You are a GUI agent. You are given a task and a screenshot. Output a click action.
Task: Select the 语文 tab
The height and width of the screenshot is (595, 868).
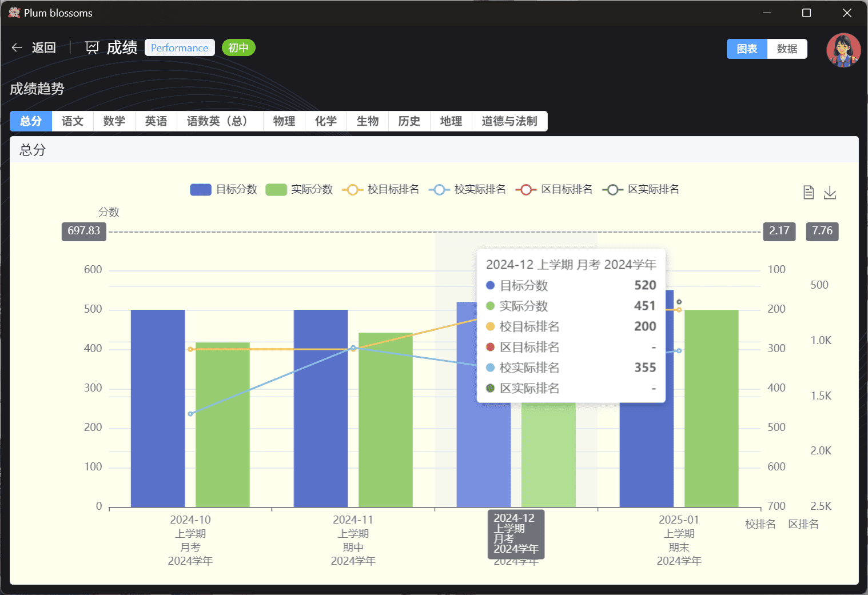73,121
